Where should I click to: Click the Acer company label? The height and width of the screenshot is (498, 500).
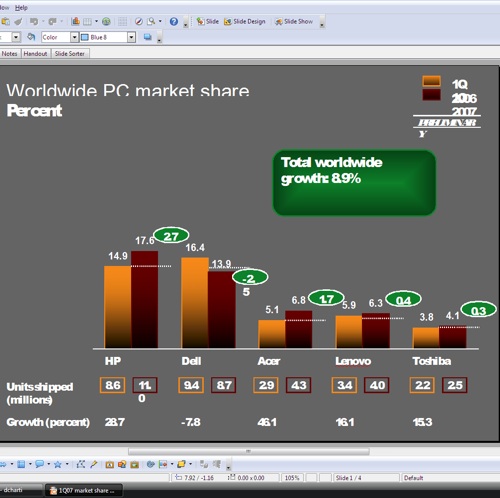(x=269, y=361)
